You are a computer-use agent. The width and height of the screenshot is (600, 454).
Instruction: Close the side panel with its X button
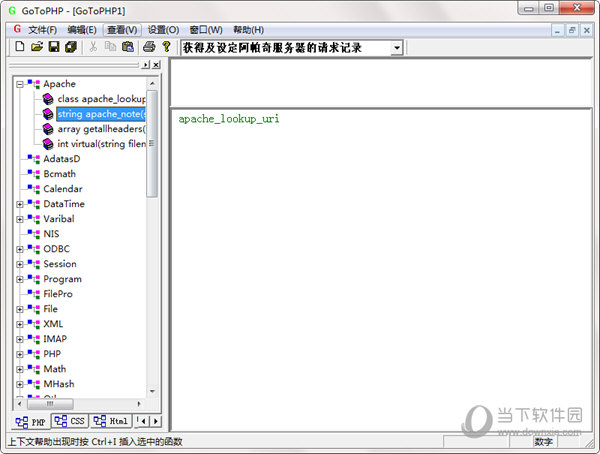156,65
